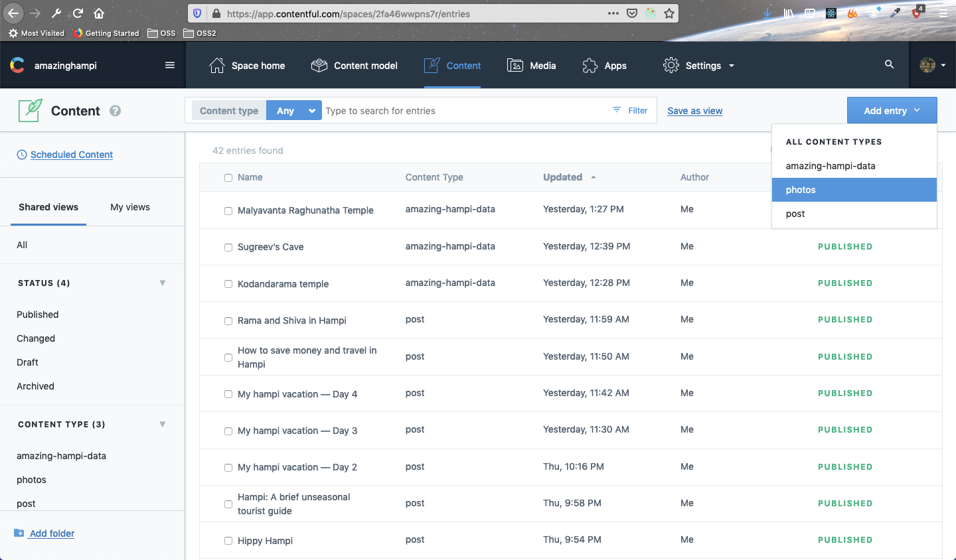Check Rama and Shiva in Hampi checkbox
The width and height of the screenshot is (956, 560).
[x=228, y=321]
